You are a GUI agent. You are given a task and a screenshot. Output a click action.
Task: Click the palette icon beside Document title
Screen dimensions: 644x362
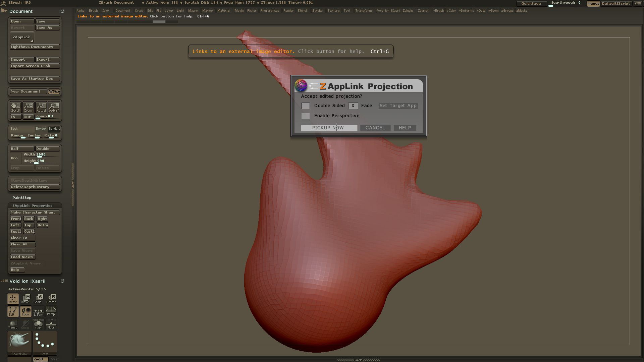pyautogui.click(x=4, y=11)
